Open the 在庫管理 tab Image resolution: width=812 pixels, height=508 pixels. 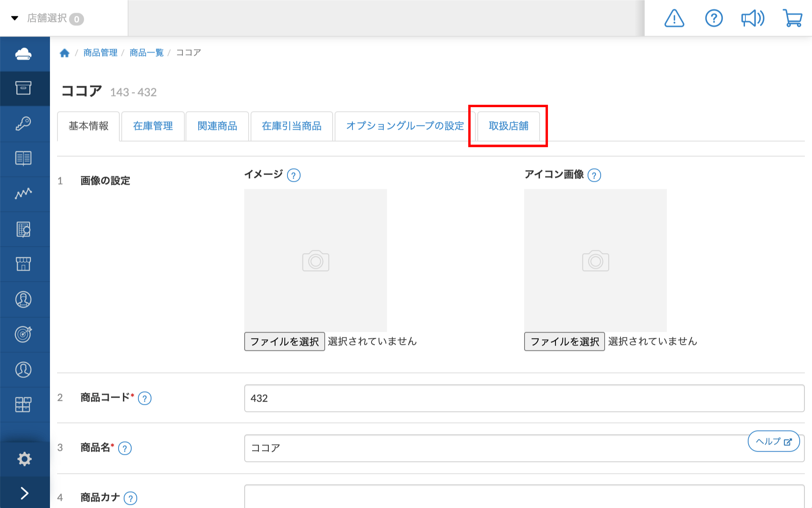pos(153,126)
